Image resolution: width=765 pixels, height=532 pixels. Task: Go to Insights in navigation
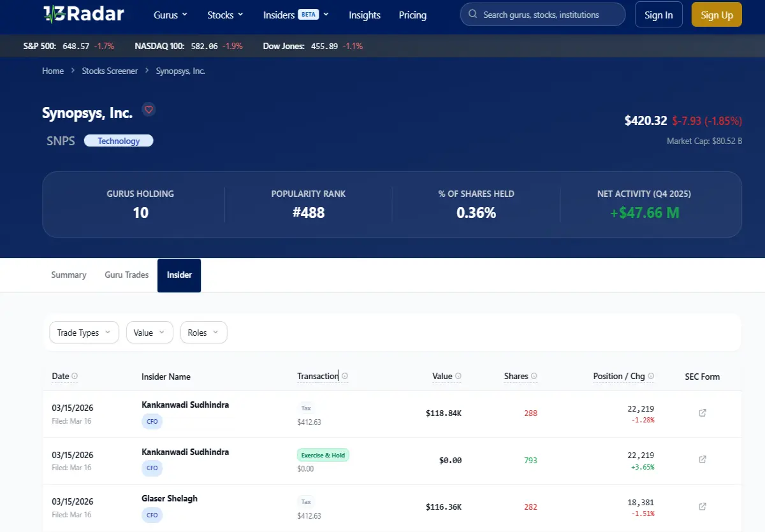(365, 15)
